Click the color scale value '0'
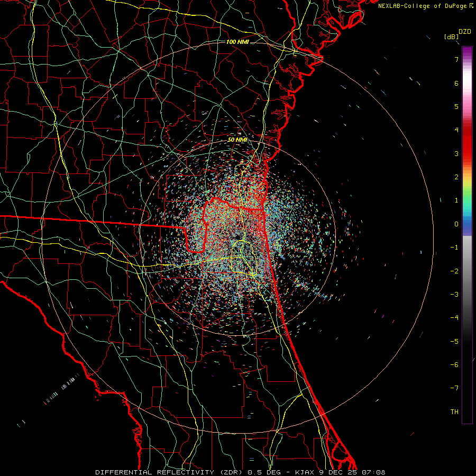The height and width of the screenshot is (476, 476). pyautogui.click(x=456, y=224)
